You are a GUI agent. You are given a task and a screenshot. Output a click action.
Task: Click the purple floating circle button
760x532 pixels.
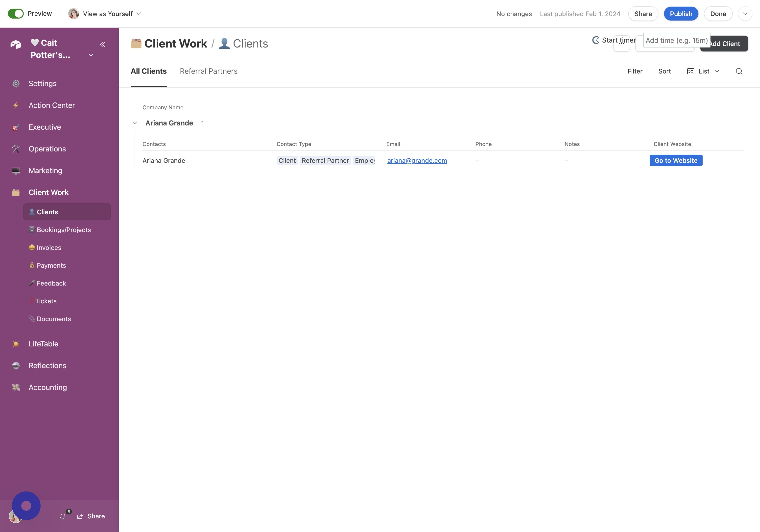pyautogui.click(x=26, y=506)
